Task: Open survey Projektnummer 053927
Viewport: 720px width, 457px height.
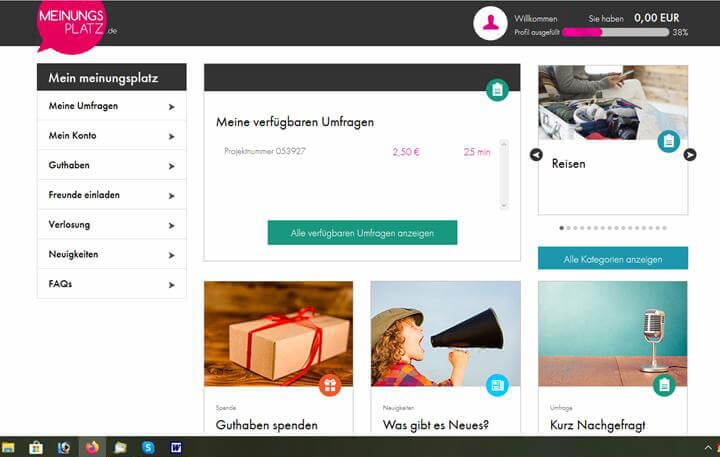Action: (x=265, y=152)
